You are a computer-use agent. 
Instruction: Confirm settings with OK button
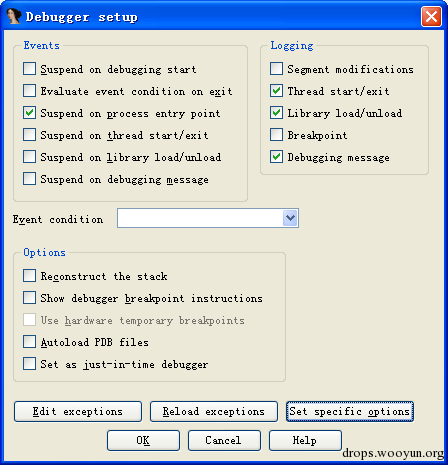tap(143, 440)
